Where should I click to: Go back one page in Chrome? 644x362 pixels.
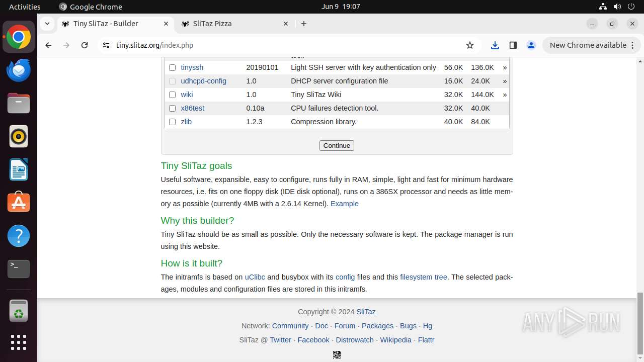[x=48, y=45]
